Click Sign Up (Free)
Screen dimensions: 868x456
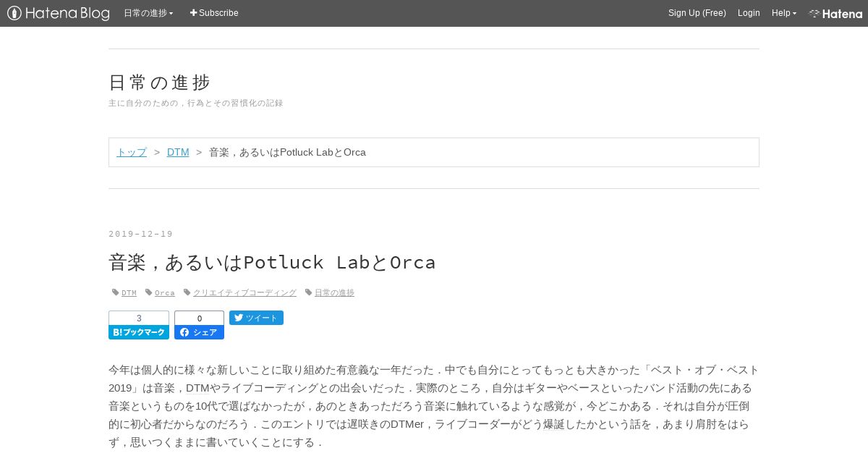697,13
